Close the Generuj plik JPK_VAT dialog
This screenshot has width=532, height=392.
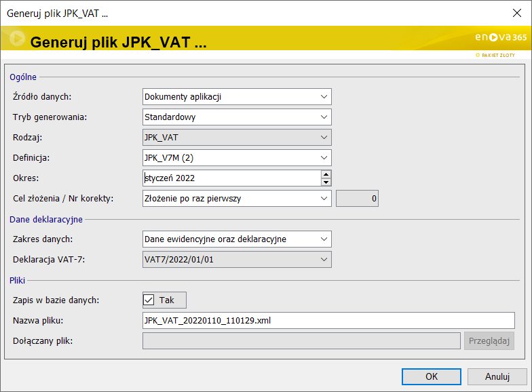[516, 13]
